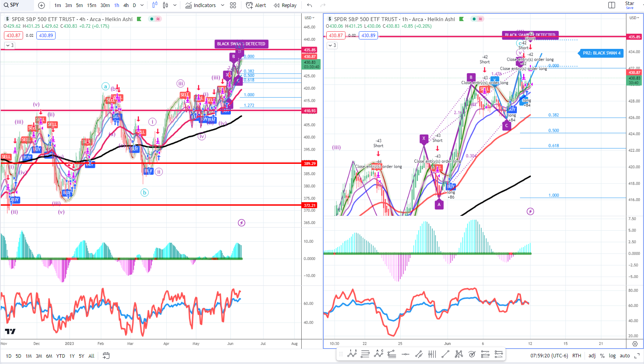Switch to D daily interval

(135, 5)
